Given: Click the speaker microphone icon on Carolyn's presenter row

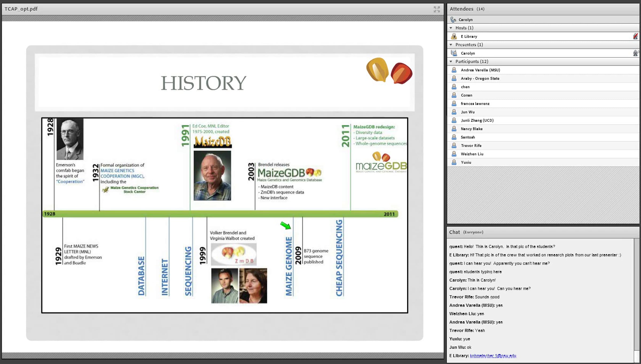Looking at the screenshot, I should (636, 53).
